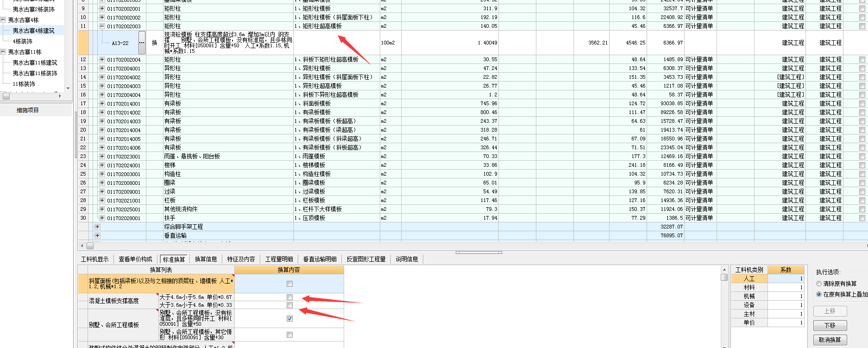Image resolution: width=868 pixels, height=348 pixels.
Task: Select cell 1、矩形柱超高模板
Action: [x=337, y=26]
